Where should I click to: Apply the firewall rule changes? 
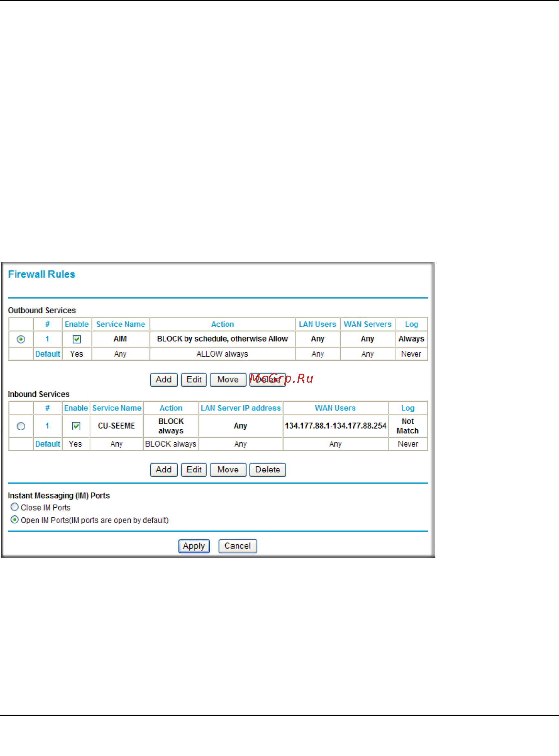[x=194, y=546]
